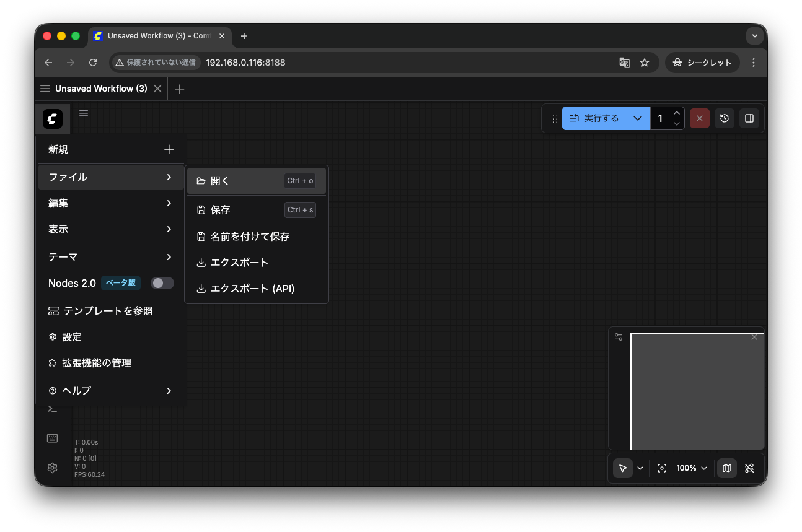Open the hamburger menu beside the logo
Image resolution: width=802 pixels, height=532 pixels.
(x=84, y=113)
